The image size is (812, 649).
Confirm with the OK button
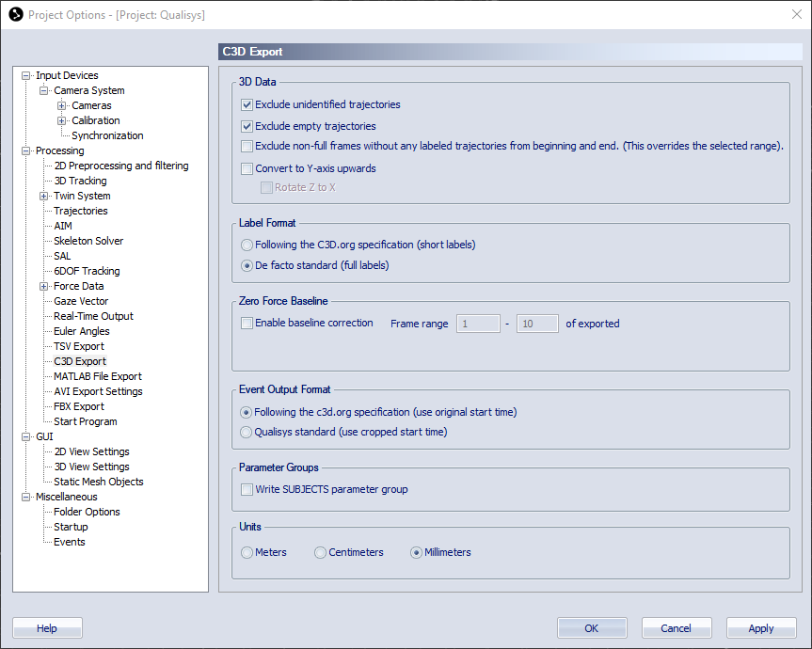coord(592,627)
